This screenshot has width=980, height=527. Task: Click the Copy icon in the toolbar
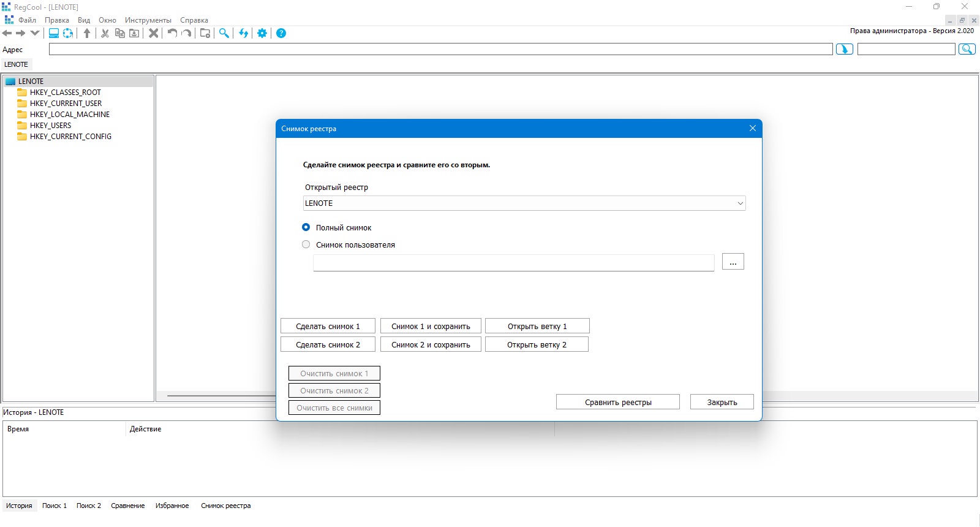[120, 33]
